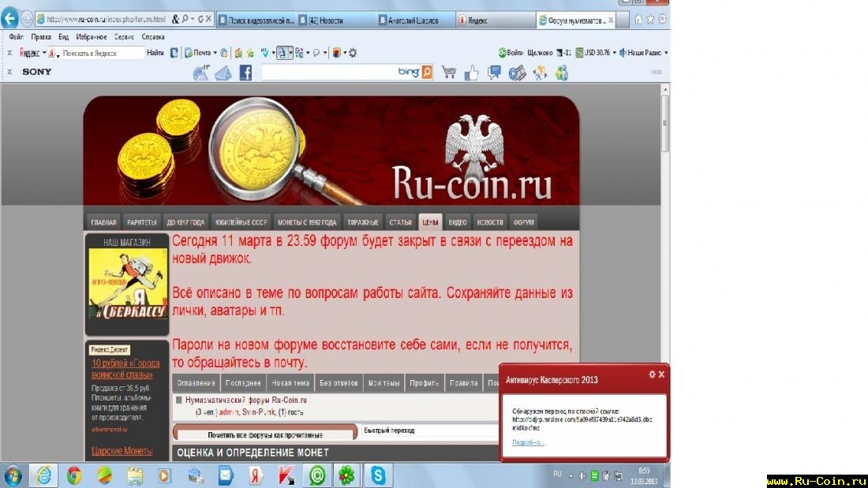Click the Поискать в Яндексе search field

(101, 53)
